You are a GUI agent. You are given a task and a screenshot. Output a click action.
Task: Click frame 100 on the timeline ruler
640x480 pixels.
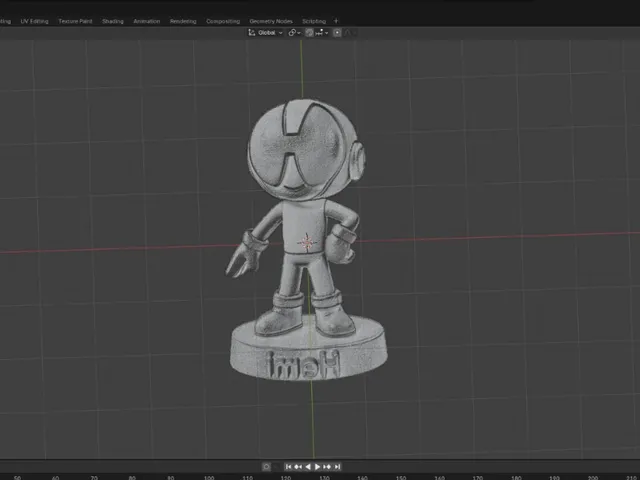pos(209,477)
